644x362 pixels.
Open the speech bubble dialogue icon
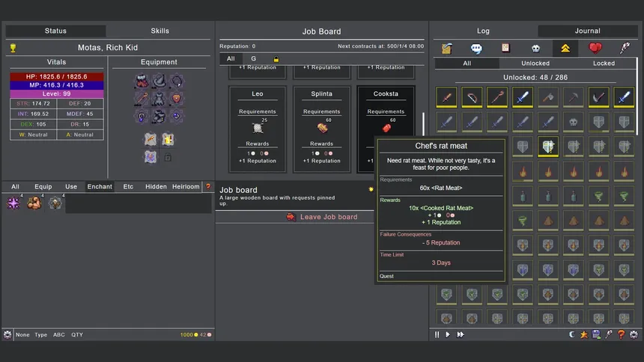476,48
